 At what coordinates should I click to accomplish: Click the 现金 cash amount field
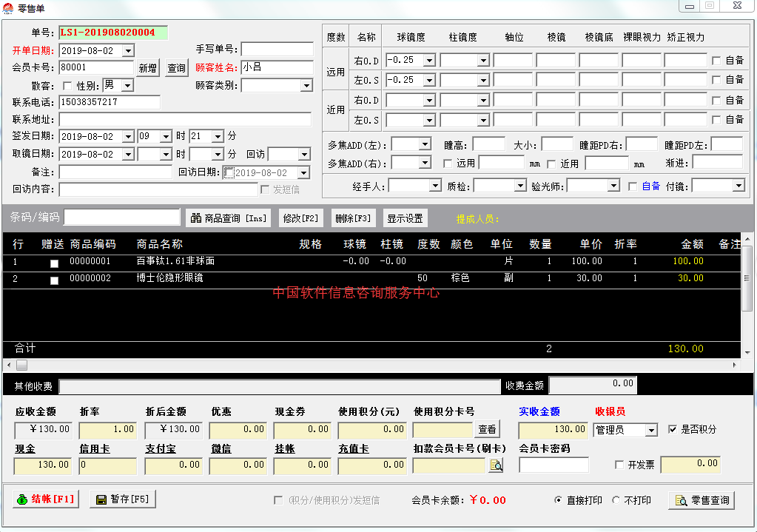[x=43, y=465]
